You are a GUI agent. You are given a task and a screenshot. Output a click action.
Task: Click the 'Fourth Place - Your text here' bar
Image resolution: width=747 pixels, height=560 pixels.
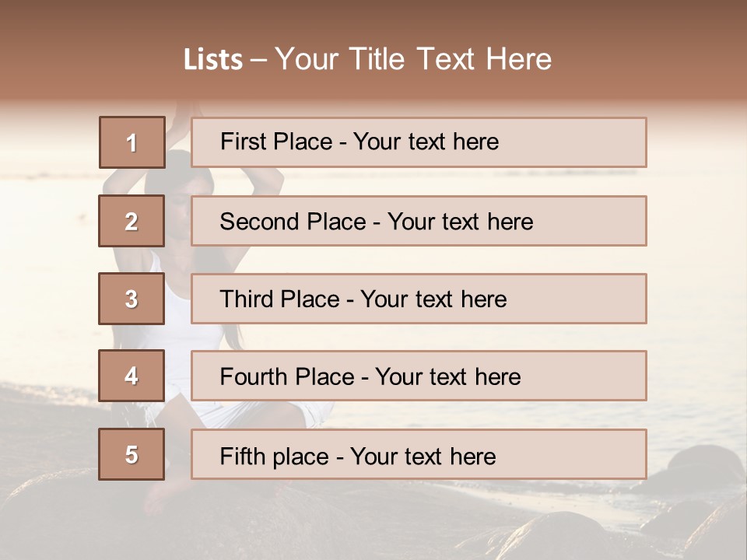[x=419, y=376]
